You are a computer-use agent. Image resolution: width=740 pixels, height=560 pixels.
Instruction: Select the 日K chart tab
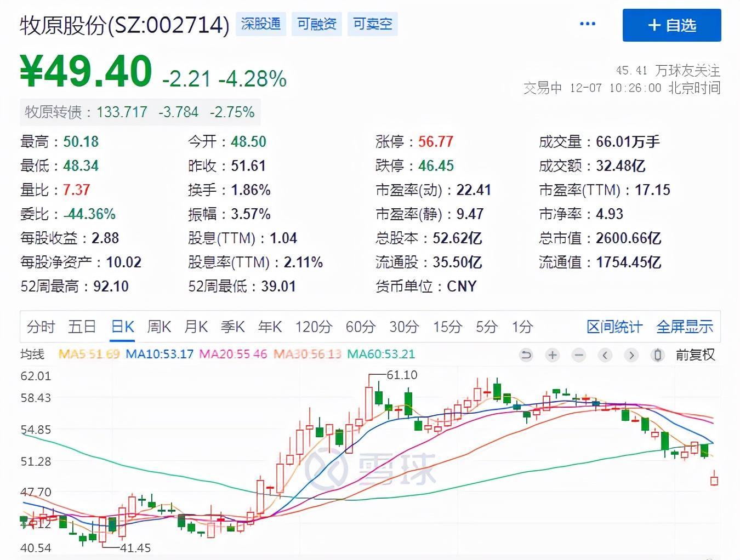[123, 327]
